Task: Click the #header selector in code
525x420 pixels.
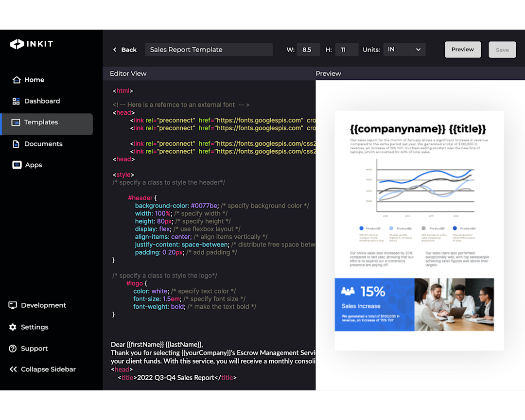Action: coord(140,198)
